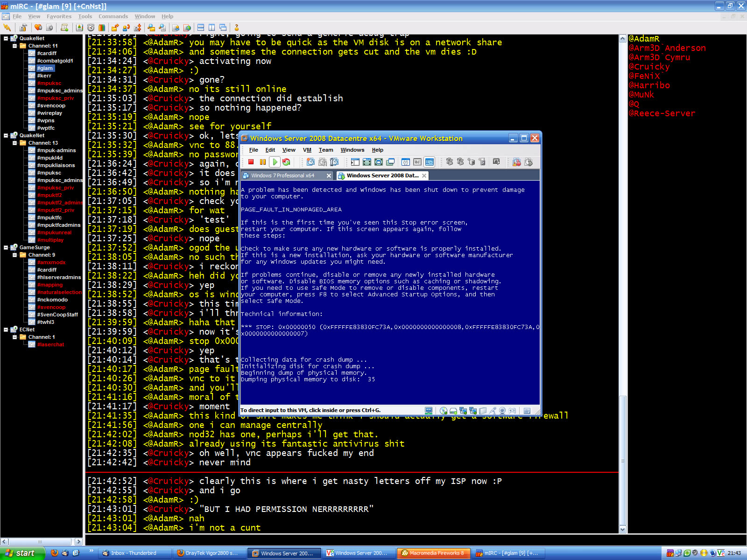Expand the taskbar quick launch chevron
This screenshot has height=560, width=747.
point(91,551)
